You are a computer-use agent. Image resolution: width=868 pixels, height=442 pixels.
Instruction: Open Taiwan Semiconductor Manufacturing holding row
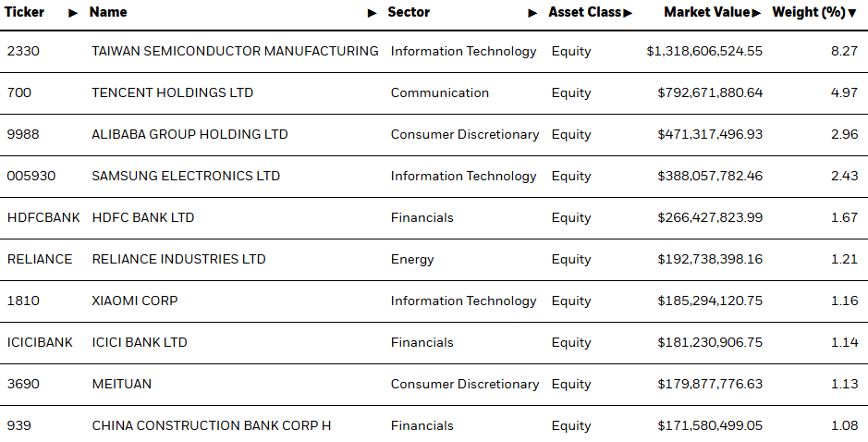point(434,52)
